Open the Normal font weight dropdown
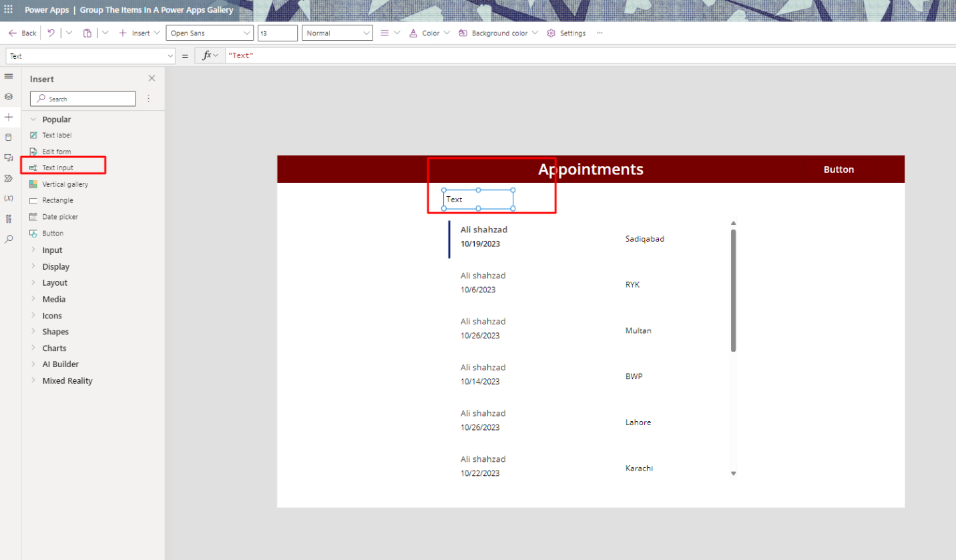Image resolution: width=956 pixels, height=560 pixels. tap(337, 33)
